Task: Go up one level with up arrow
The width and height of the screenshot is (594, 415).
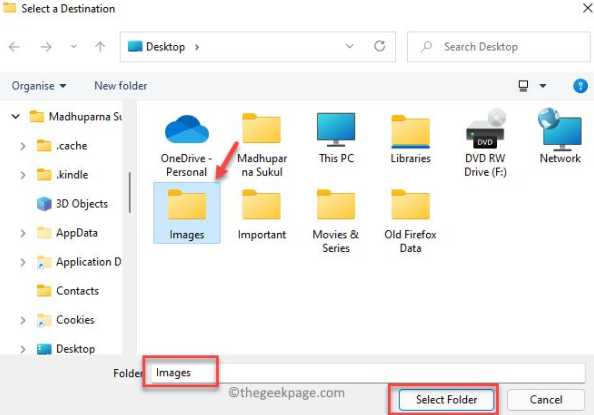Action: [x=100, y=47]
